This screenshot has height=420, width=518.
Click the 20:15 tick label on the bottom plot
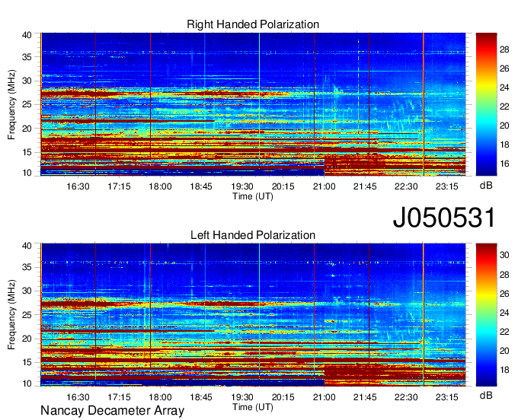tap(283, 397)
